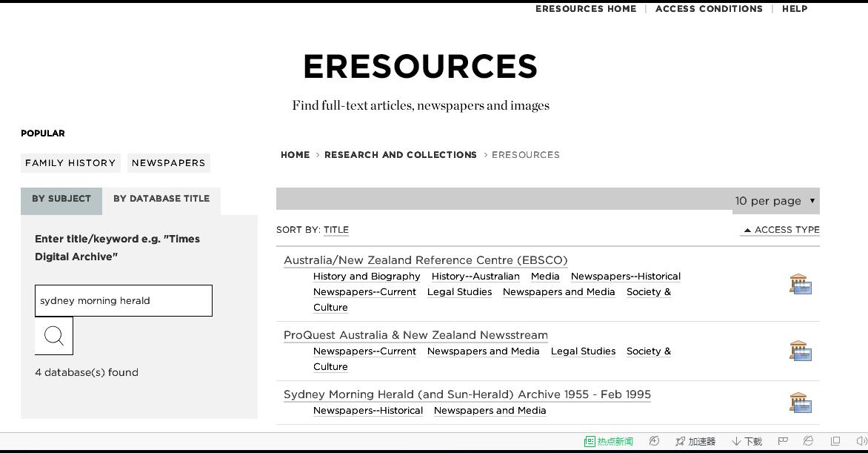Click the ERESOURCES breadcrumb text
868x453 pixels.
[525, 155]
